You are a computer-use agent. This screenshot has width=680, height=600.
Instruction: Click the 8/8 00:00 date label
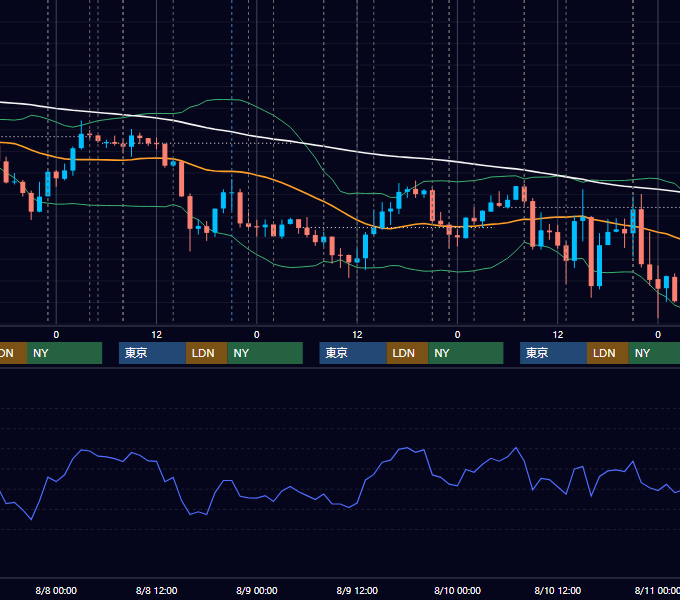pyautogui.click(x=56, y=590)
